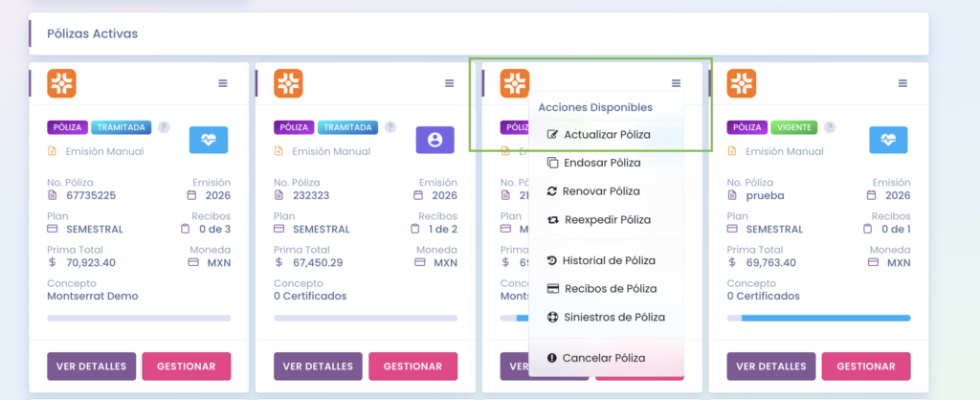Select Reexpedir Póliza in the menu
The height and width of the screenshot is (400, 980).
point(606,220)
